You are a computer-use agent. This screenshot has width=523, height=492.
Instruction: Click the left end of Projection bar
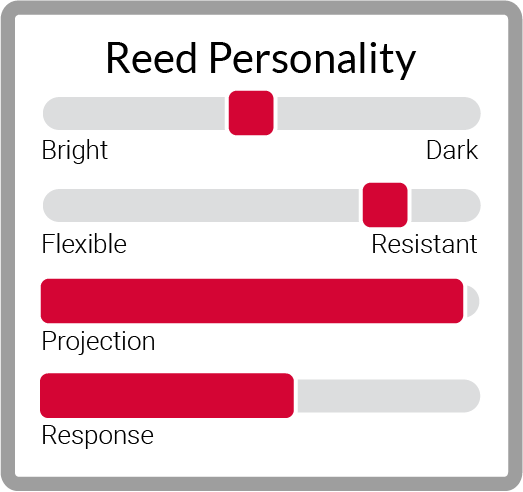pos(49,301)
